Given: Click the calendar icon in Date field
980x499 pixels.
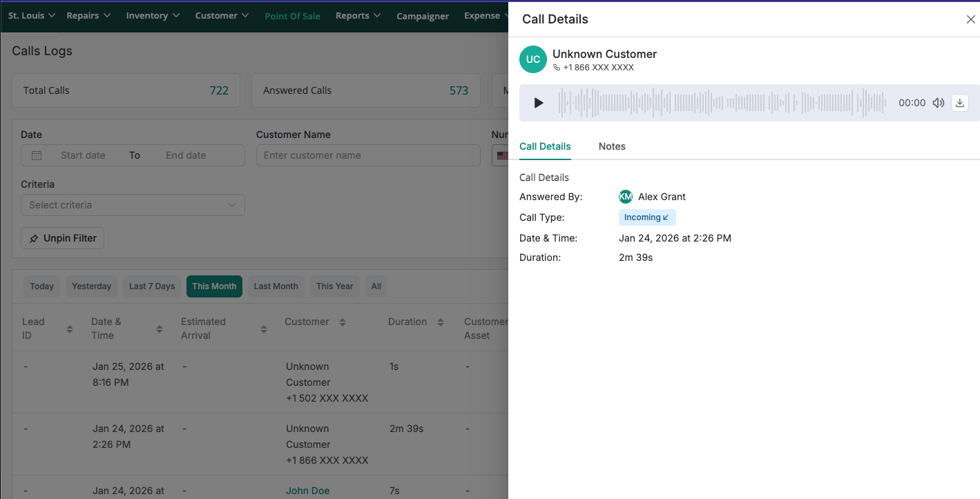Looking at the screenshot, I should (37, 155).
